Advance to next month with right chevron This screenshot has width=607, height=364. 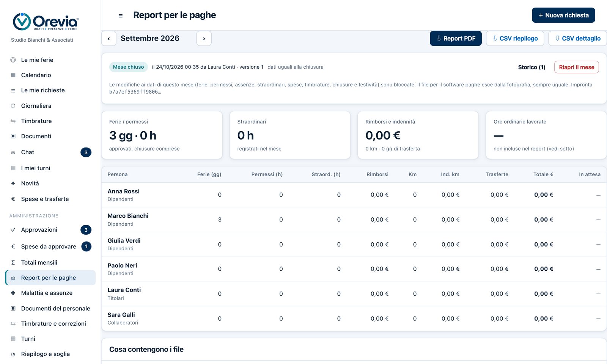(204, 38)
